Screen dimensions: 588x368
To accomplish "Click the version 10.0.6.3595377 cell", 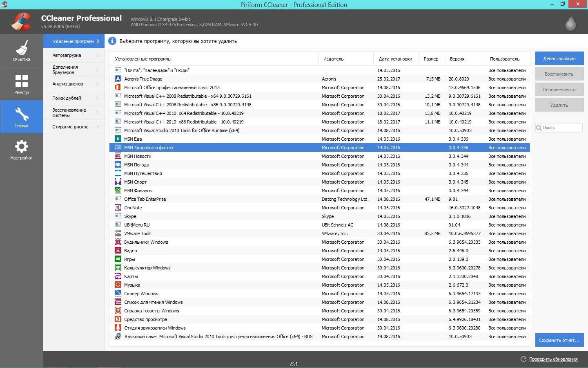I will (464, 233).
